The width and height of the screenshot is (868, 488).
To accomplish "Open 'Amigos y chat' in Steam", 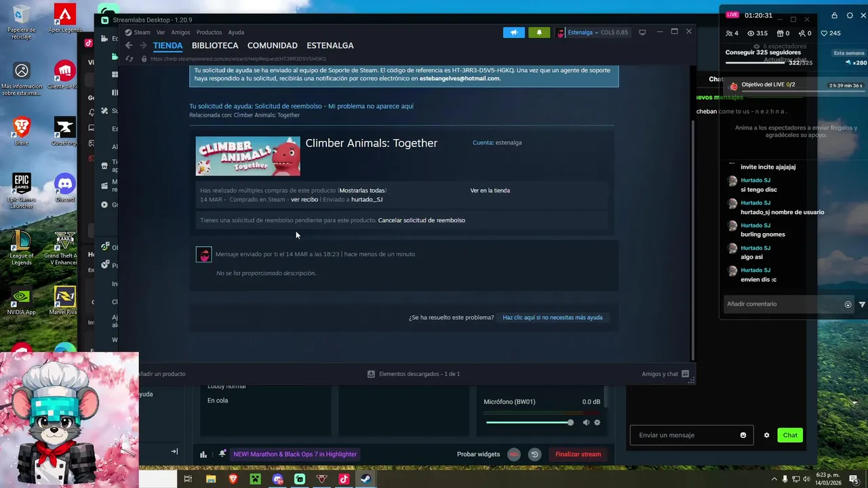I will 665,374.
